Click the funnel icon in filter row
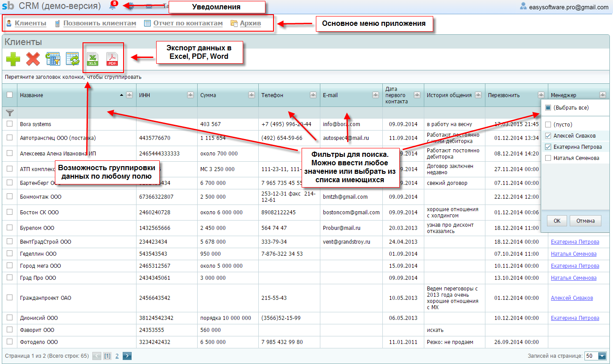Screen dimensions: 613x364 click(9, 113)
